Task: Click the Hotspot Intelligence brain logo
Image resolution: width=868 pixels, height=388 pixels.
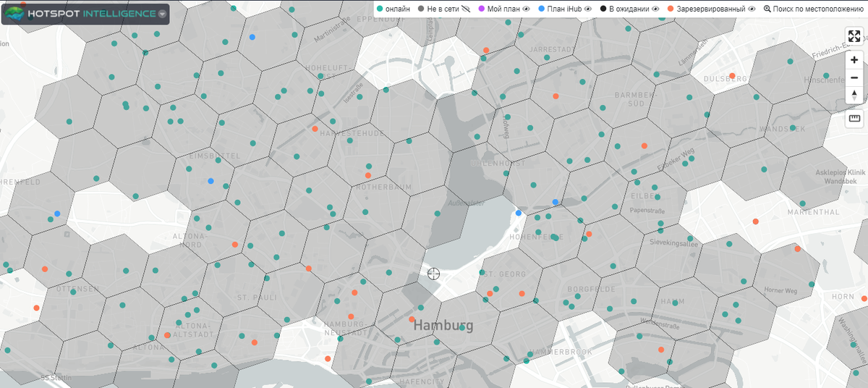Action: point(14,13)
